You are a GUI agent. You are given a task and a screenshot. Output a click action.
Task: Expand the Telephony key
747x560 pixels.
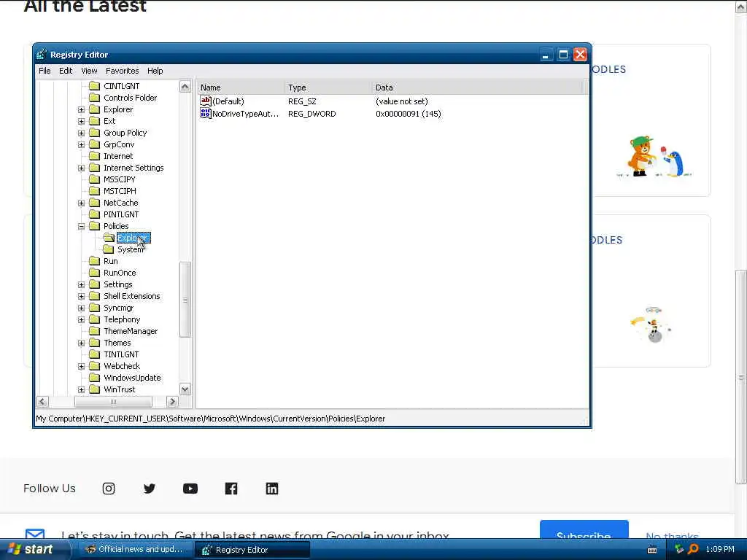(82, 319)
